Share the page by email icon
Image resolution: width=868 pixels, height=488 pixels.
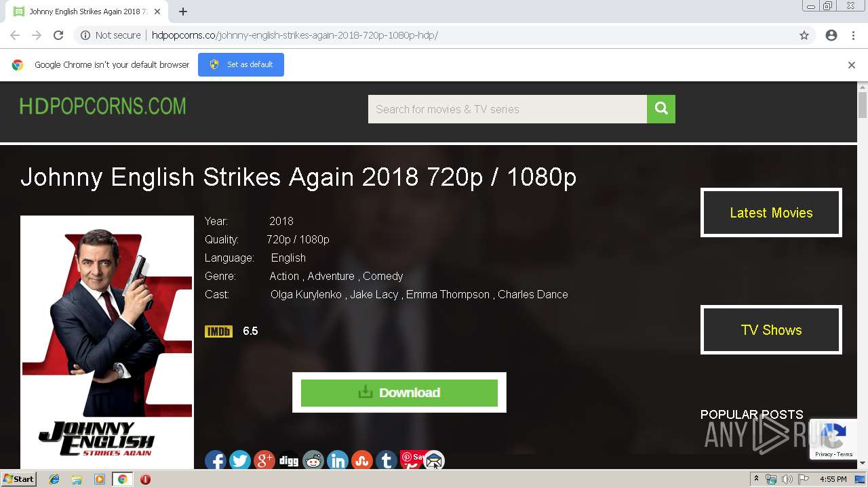[434, 461]
